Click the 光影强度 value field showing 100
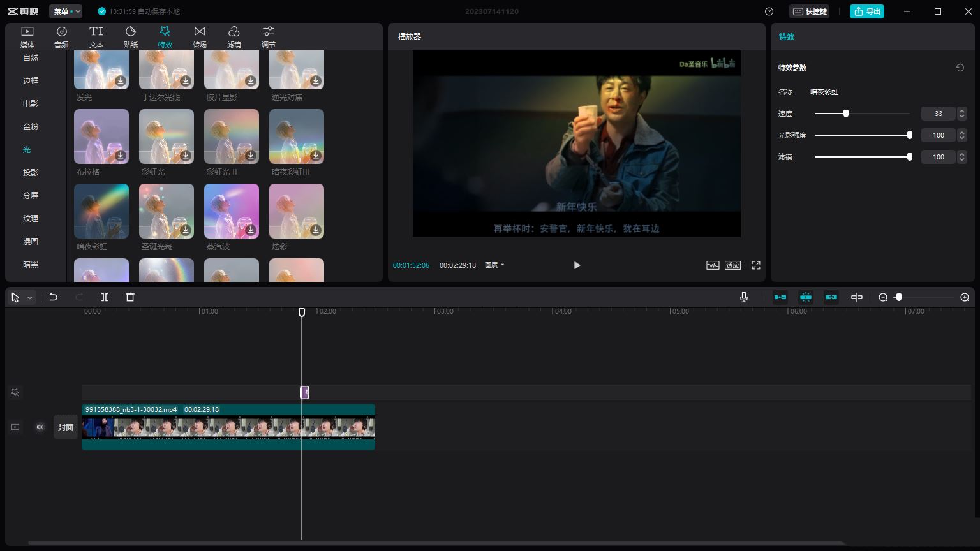The height and width of the screenshot is (551, 980). coord(938,135)
